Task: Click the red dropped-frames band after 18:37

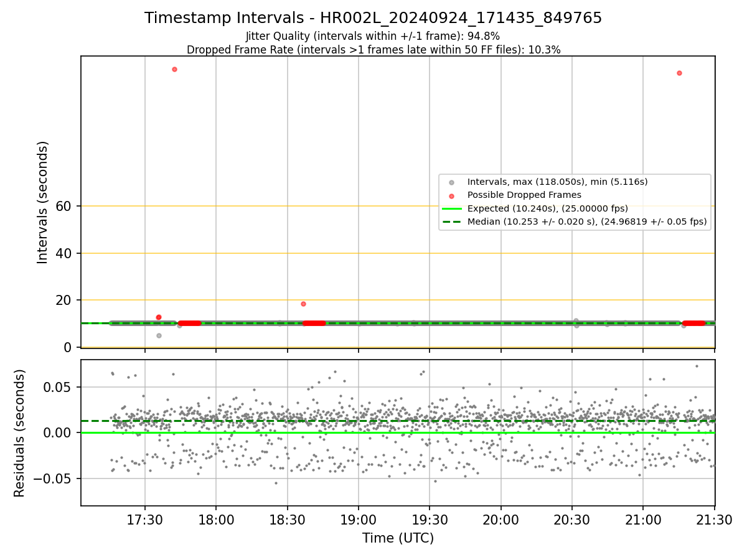Action: [x=314, y=323]
